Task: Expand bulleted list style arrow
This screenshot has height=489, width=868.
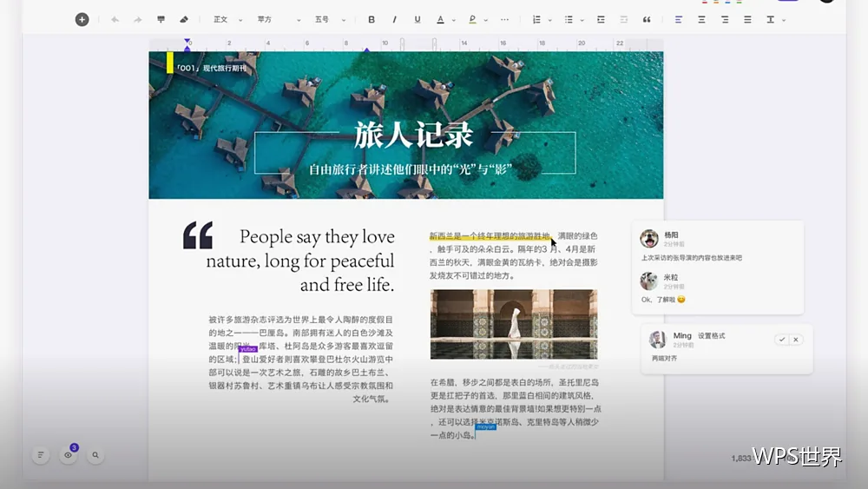Action: 582,20
